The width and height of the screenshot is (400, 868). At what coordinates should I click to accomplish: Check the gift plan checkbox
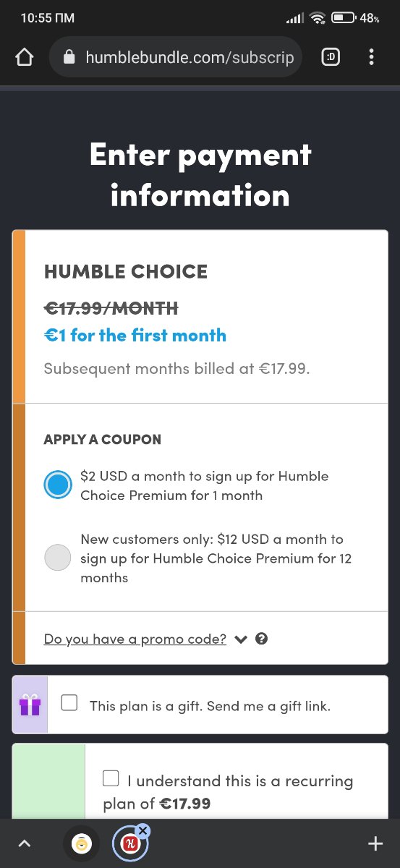[x=69, y=702]
